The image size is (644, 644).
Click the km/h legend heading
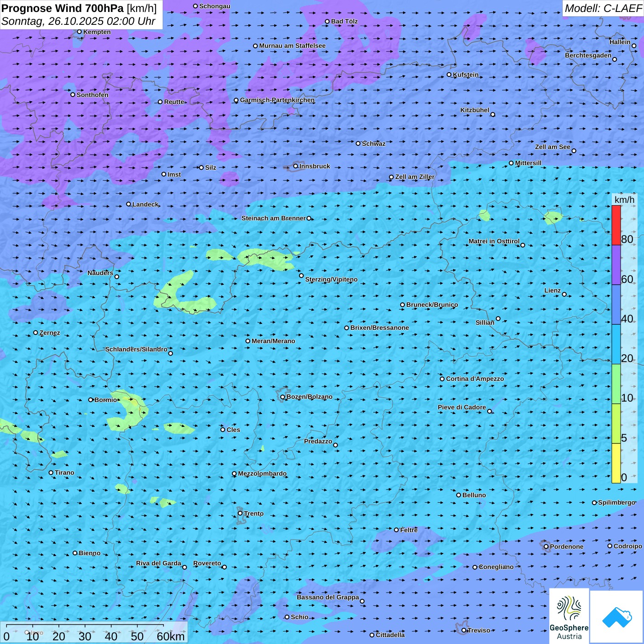pyautogui.click(x=624, y=199)
